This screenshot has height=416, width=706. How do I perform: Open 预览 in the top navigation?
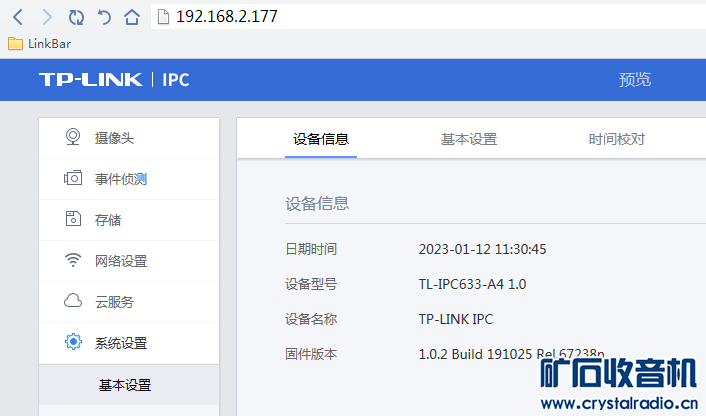[x=634, y=80]
